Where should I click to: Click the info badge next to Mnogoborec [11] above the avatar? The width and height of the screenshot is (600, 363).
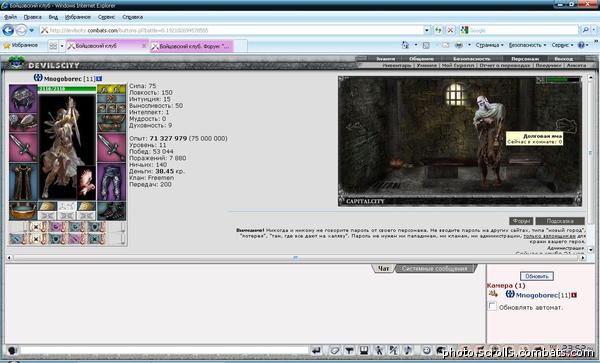click(x=99, y=79)
